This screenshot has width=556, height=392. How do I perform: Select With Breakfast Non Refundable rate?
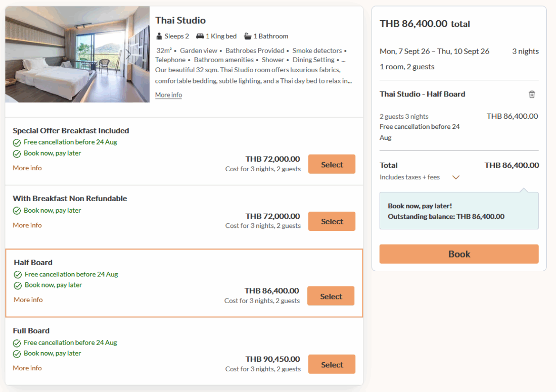[332, 222]
